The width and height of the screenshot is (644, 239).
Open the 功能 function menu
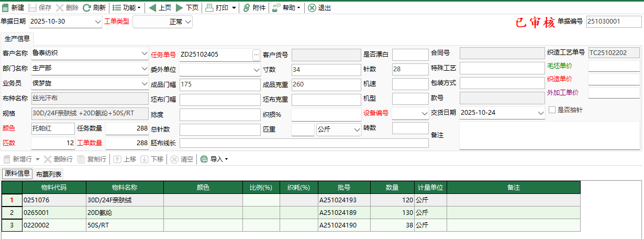[127, 8]
